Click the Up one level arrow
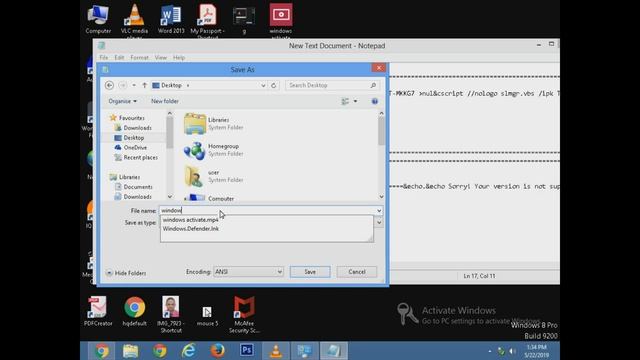 (144, 85)
